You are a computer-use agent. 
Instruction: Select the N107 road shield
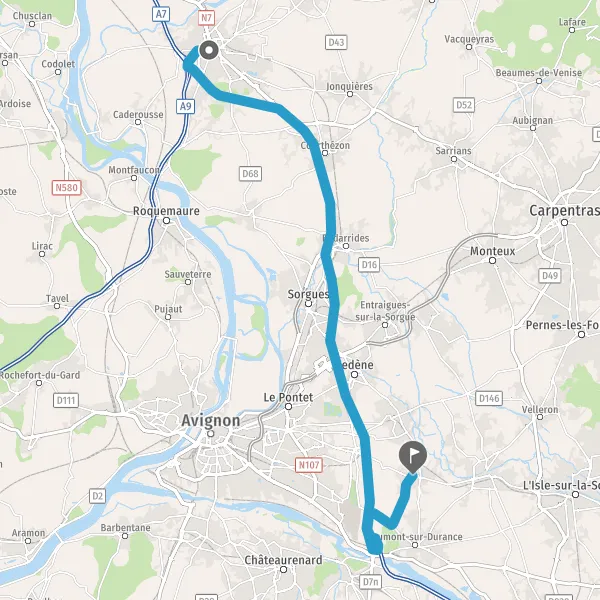point(309,465)
